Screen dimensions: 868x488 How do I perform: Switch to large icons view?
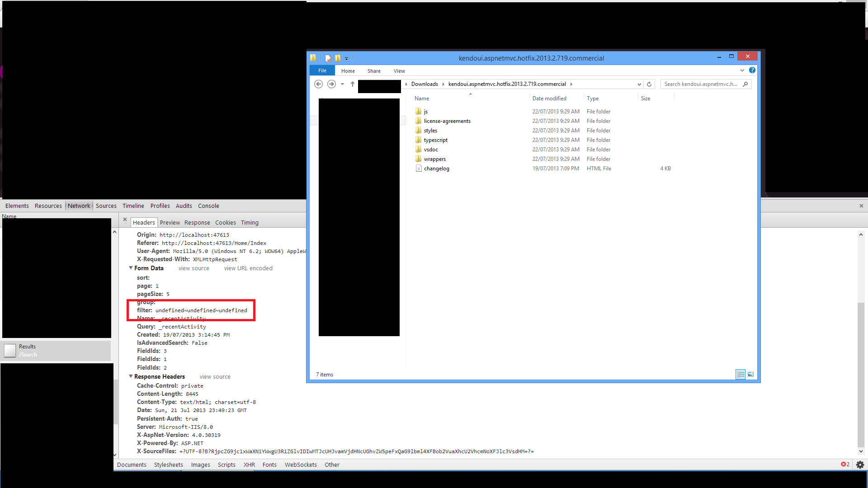point(750,374)
